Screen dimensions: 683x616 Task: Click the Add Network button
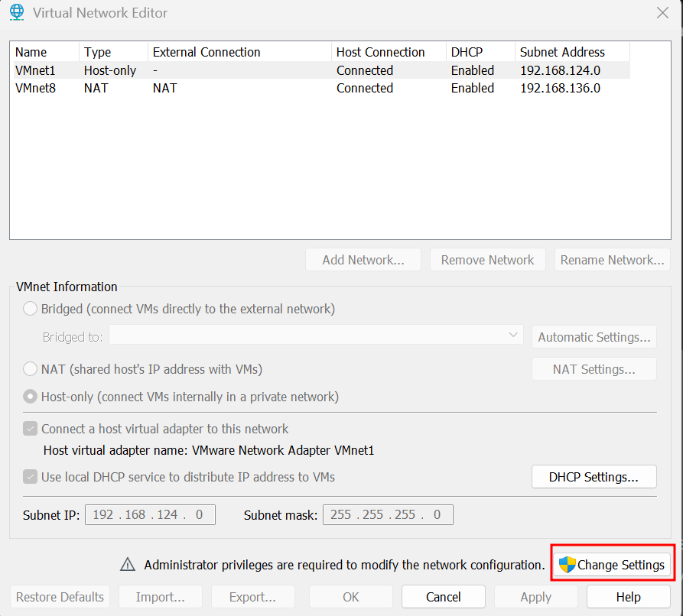click(x=363, y=260)
